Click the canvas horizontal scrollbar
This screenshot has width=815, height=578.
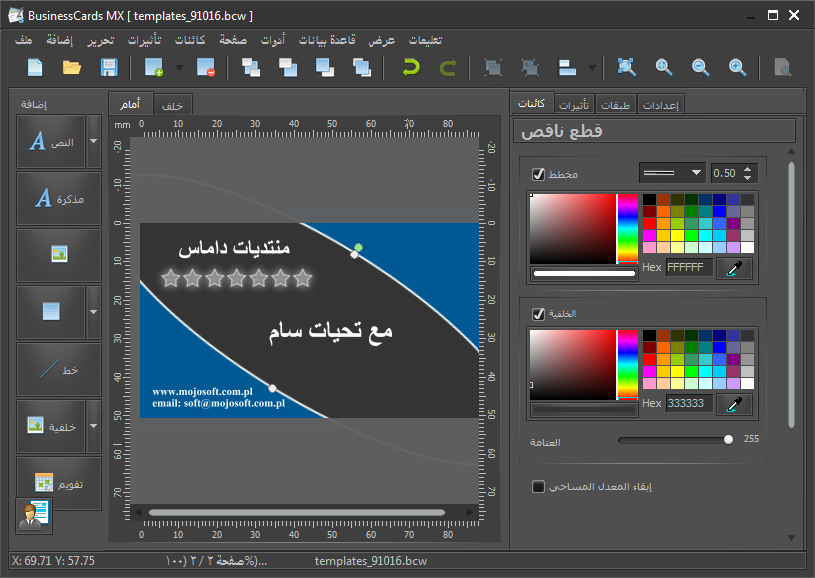tap(297, 513)
